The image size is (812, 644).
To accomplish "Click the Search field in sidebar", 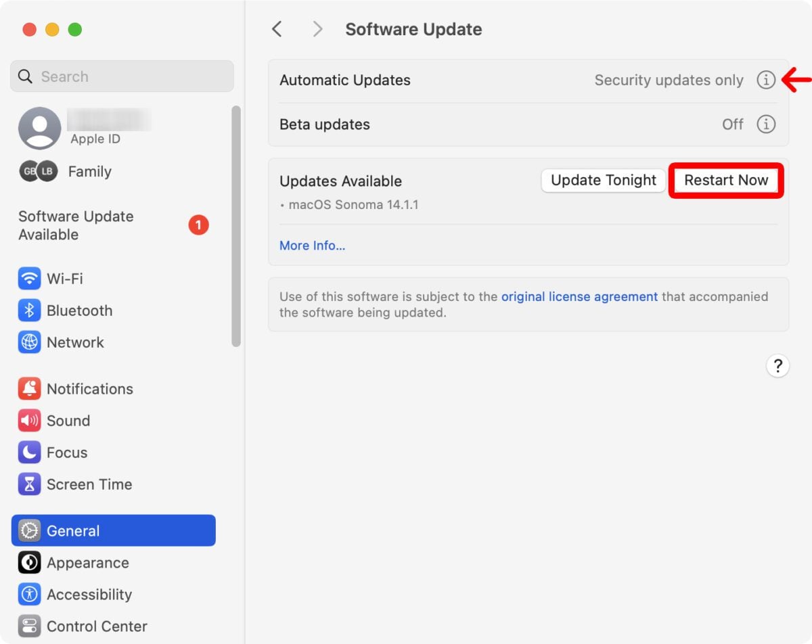I will coord(122,76).
